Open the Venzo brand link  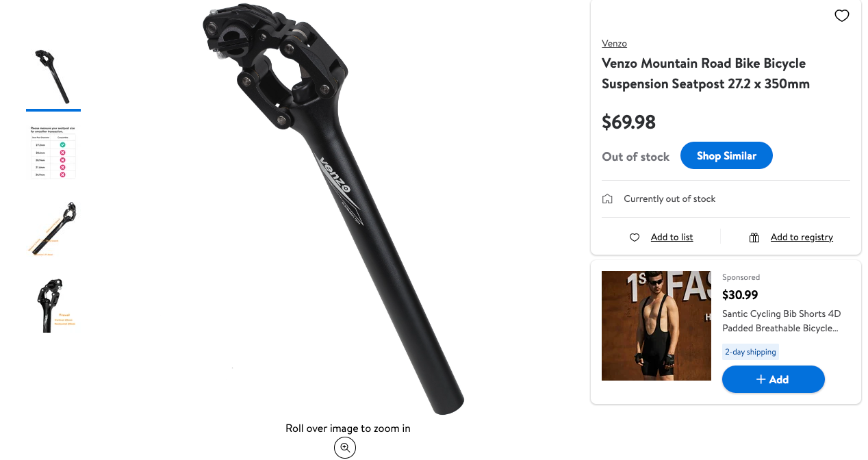tap(614, 43)
